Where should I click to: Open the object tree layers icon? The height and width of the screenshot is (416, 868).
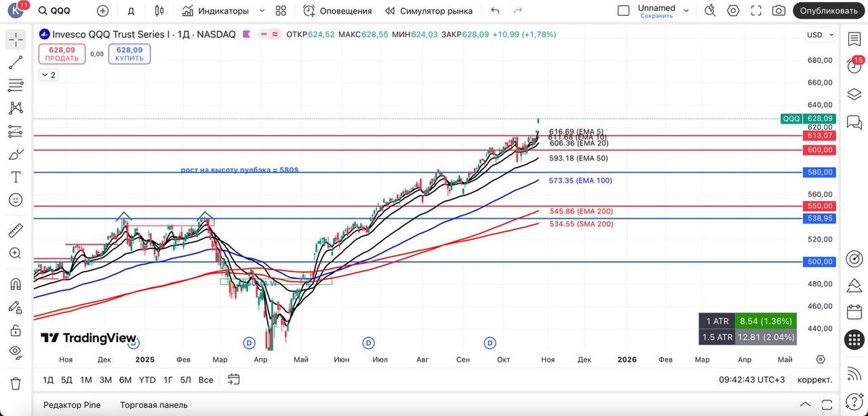854,94
